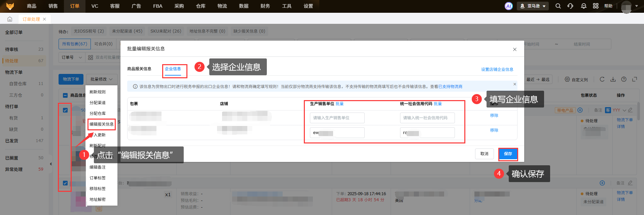Click the edit pencil icon next to YYY
The image size is (644, 215).
pos(630,110)
